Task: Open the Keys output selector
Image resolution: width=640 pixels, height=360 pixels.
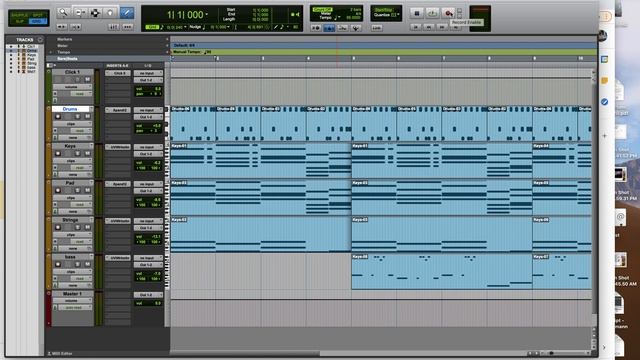Action: click(x=148, y=154)
